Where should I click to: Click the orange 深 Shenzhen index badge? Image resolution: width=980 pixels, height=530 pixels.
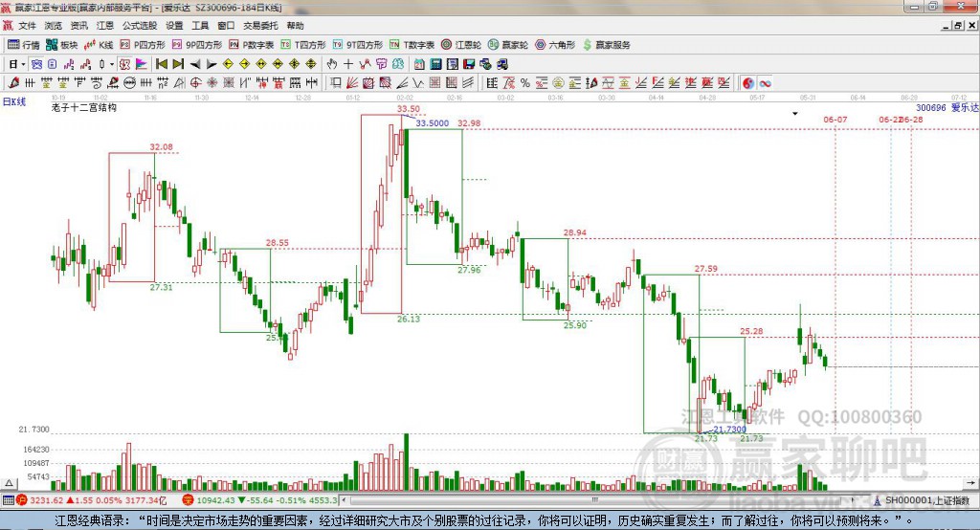[188, 500]
